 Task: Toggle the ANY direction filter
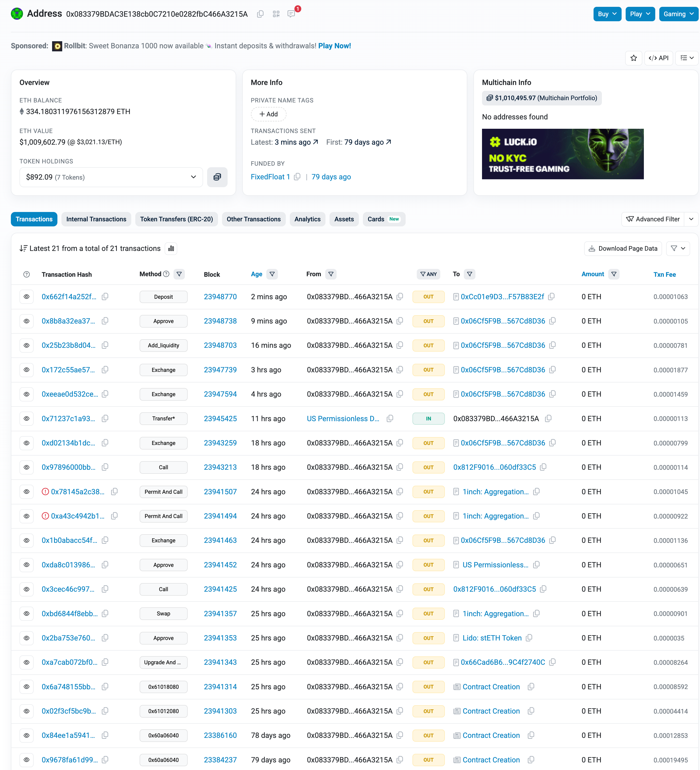pyautogui.click(x=428, y=274)
